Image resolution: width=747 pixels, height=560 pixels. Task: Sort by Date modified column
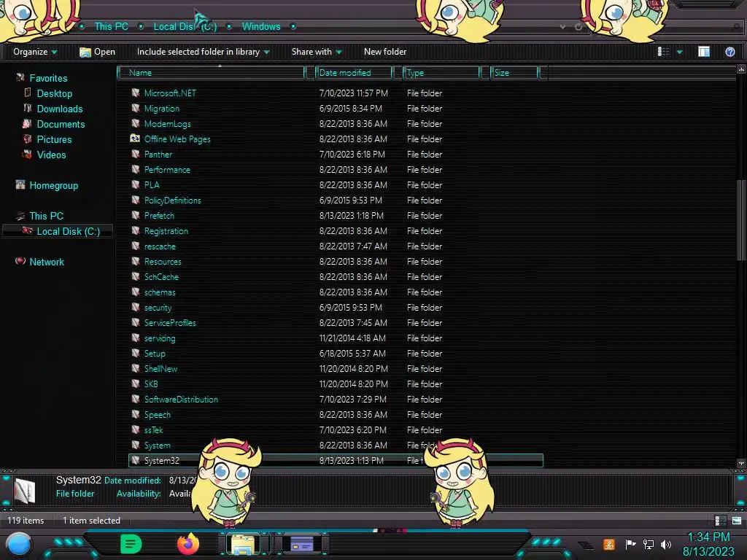tap(354, 72)
